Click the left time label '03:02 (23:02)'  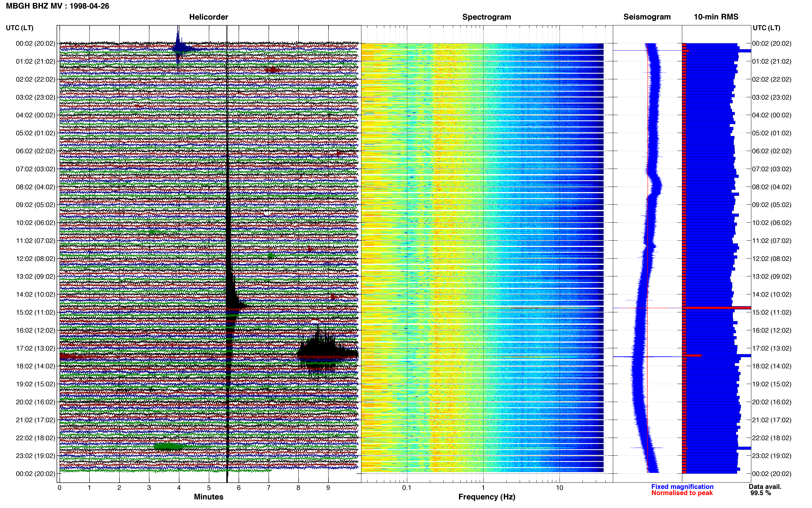[x=35, y=97]
